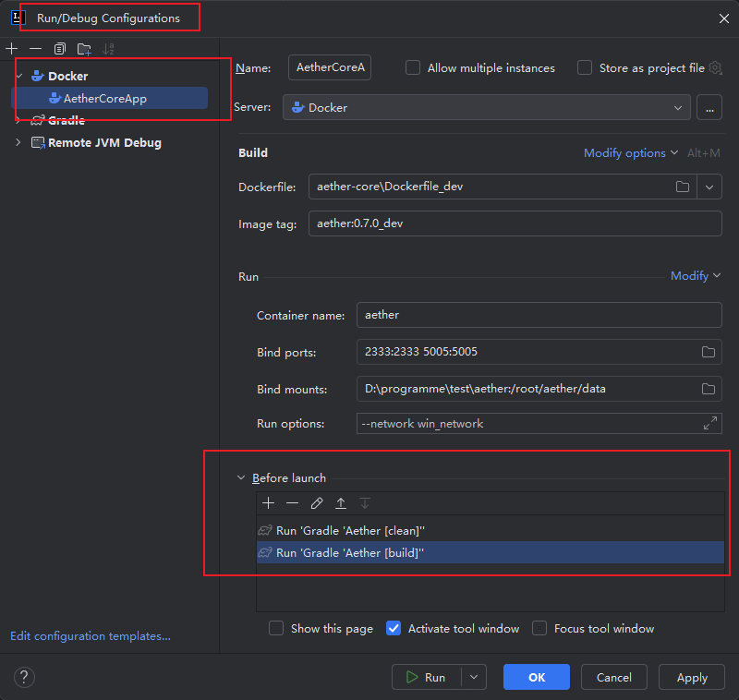Click the Image tag field
This screenshot has height=700, width=739.
click(x=515, y=223)
